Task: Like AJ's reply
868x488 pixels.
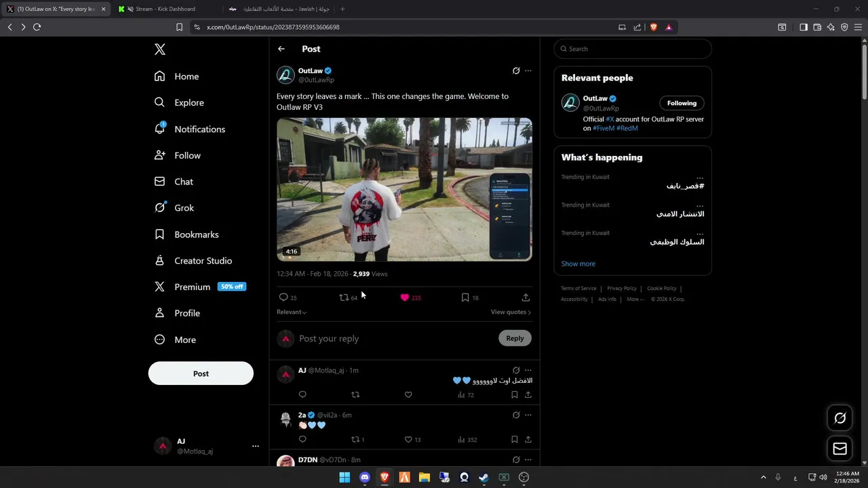Action: [x=408, y=394]
